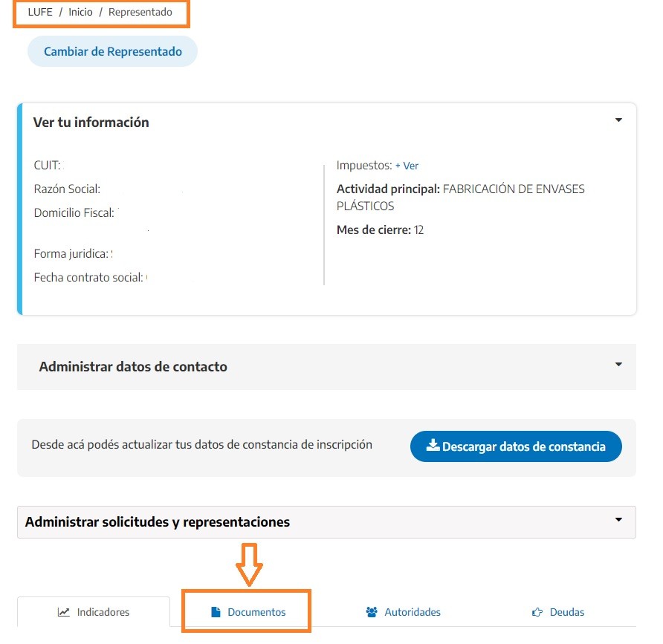663x644 pixels.
Task: Switch to the Autoridades tab
Action: 403,612
